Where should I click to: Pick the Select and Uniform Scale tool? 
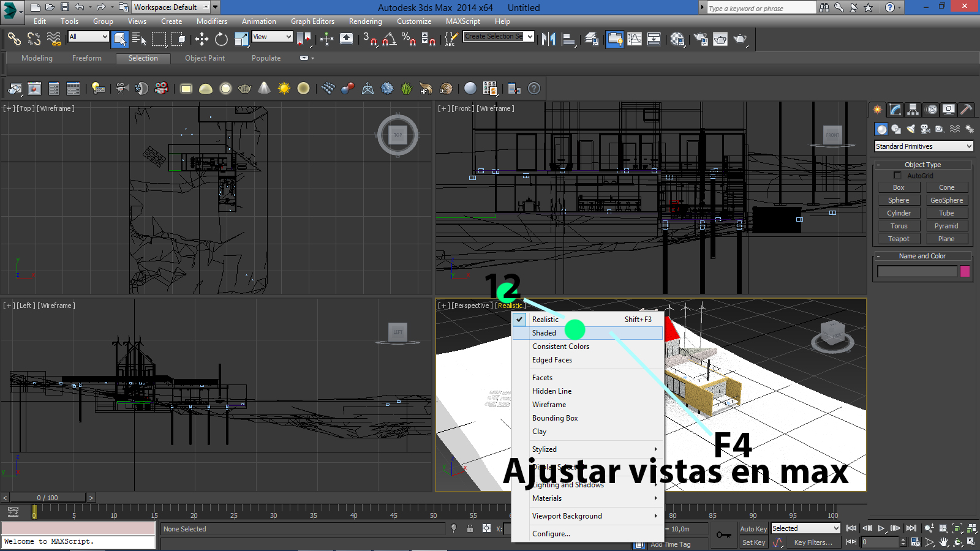(x=241, y=39)
